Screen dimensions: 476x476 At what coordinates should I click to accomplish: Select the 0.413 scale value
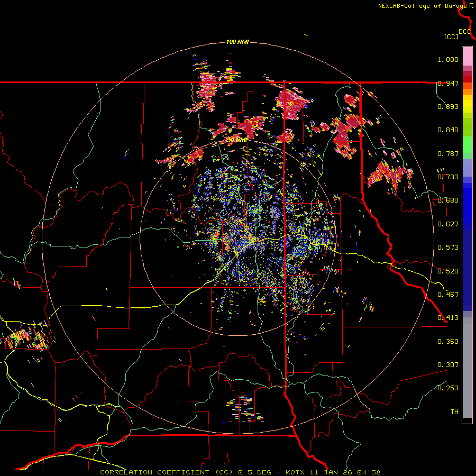[448, 318]
